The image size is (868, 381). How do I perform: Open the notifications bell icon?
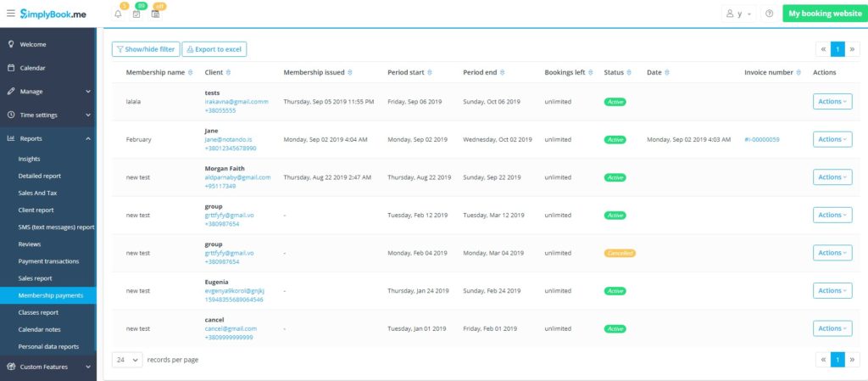tap(118, 14)
